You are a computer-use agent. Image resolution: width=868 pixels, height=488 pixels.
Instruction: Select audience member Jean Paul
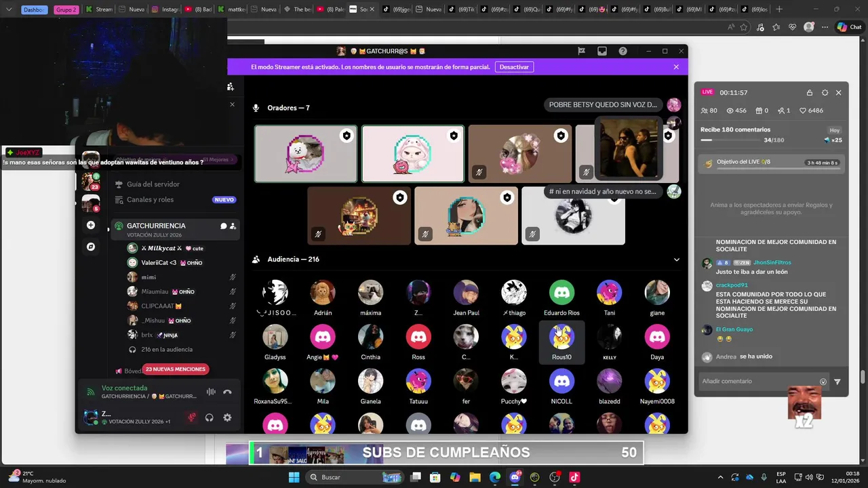coord(466,298)
